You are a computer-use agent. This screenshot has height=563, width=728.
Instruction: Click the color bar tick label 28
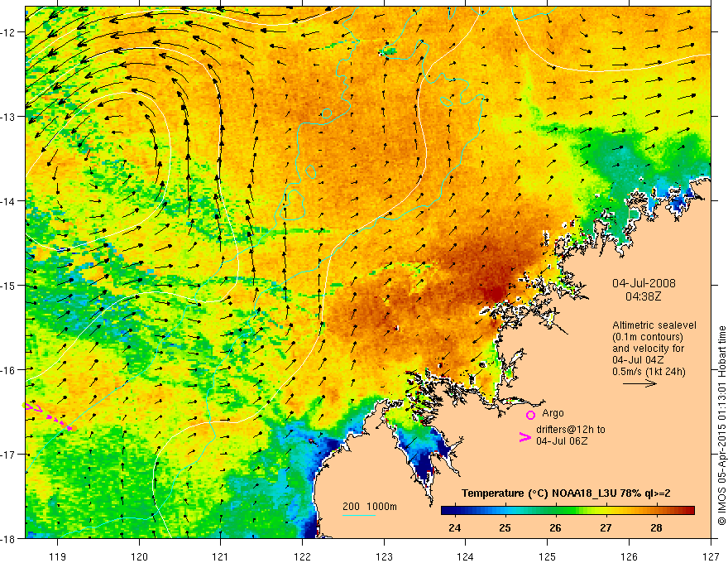click(x=655, y=527)
